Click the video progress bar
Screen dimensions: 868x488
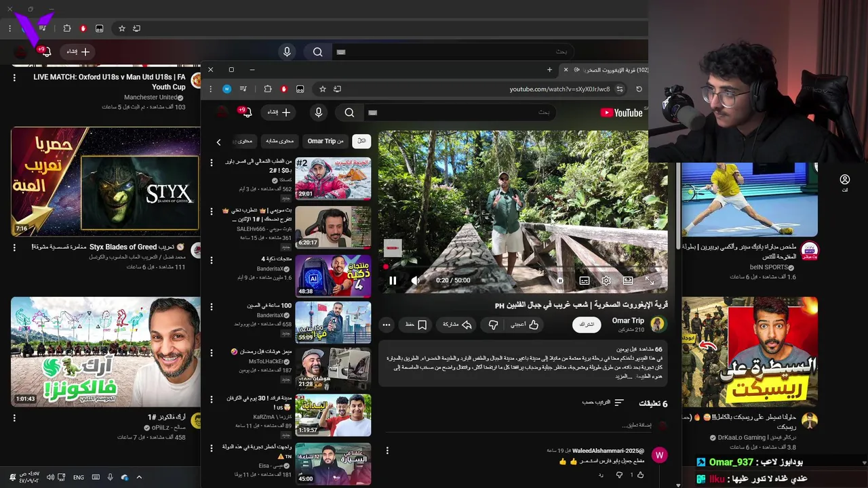point(523,268)
